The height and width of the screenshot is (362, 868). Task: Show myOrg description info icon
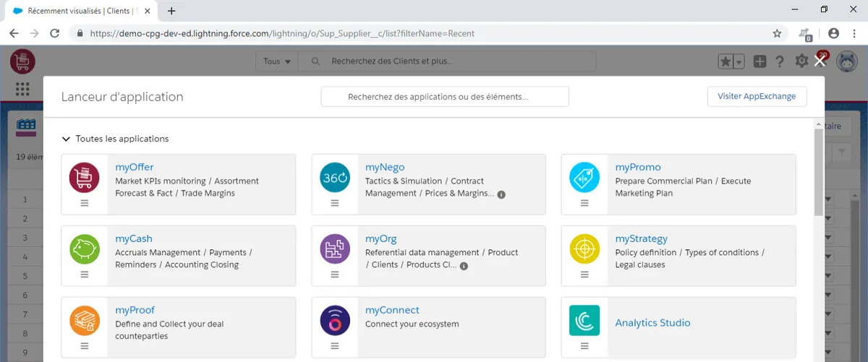[464, 266]
